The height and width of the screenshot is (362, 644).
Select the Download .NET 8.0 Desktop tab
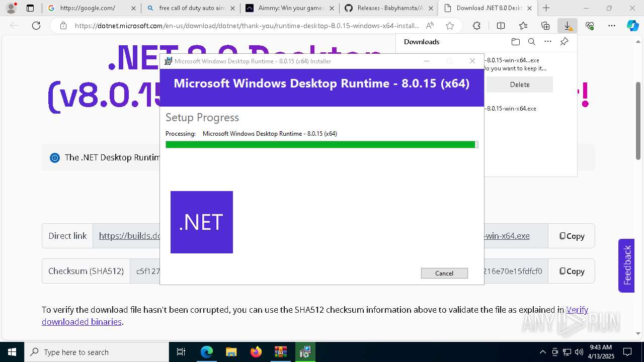[488, 8]
